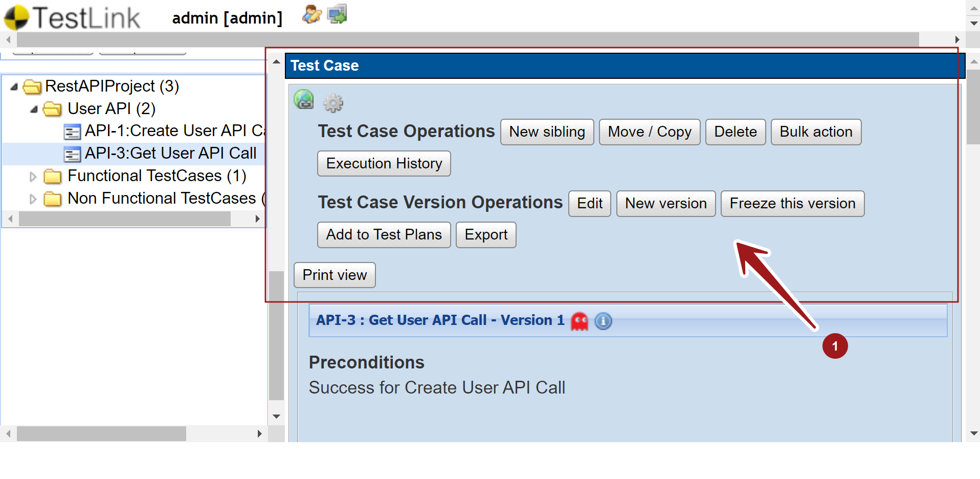Click the user settings icon beside admin
The image size is (980, 479).
pyautogui.click(x=311, y=14)
